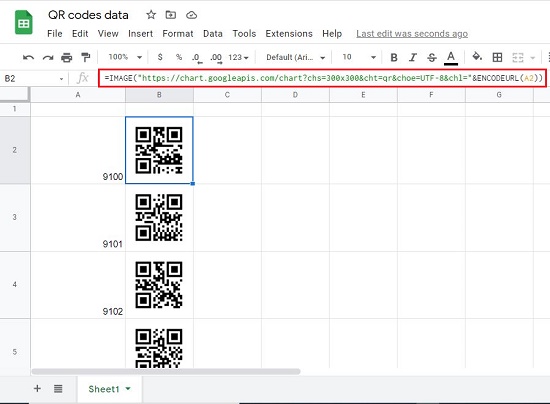This screenshot has width=550, height=404.
Task: Select the QR code next to 9101
Action: click(159, 217)
